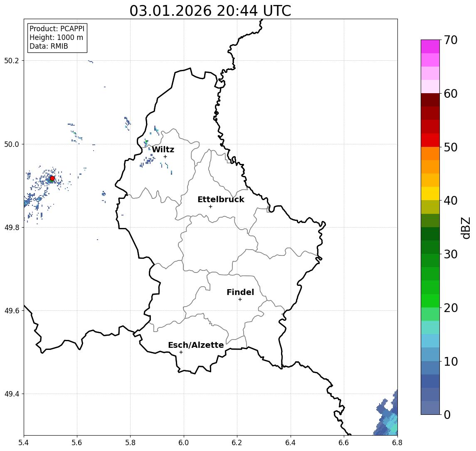The width and height of the screenshot is (476, 451).
Task: Click the Findel station cross marker
Action: (x=240, y=300)
